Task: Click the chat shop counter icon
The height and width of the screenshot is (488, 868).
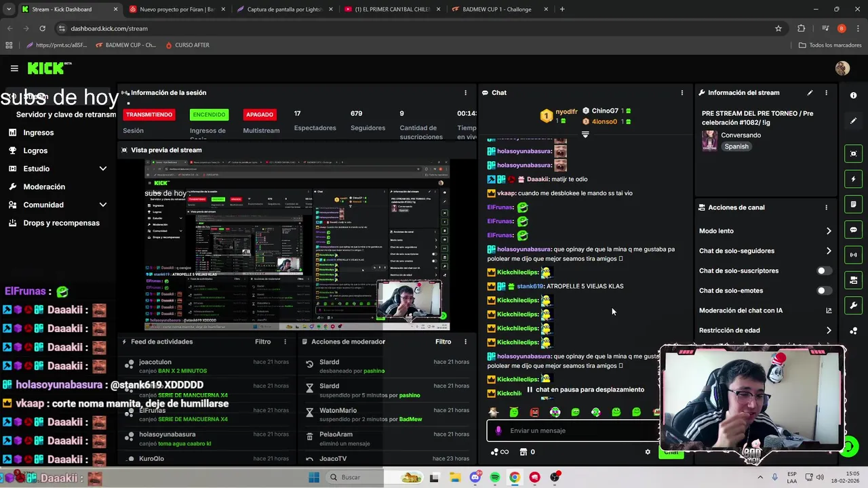Action: 528,452
